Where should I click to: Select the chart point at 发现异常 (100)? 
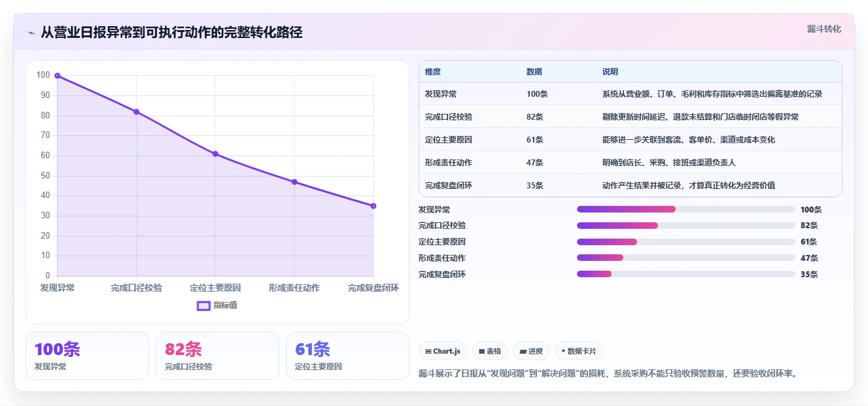pyautogui.click(x=58, y=76)
